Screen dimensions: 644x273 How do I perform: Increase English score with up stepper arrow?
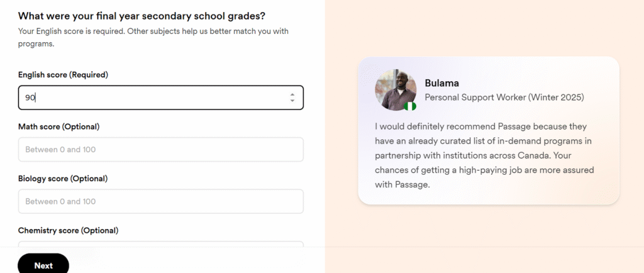pyautogui.click(x=292, y=95)
